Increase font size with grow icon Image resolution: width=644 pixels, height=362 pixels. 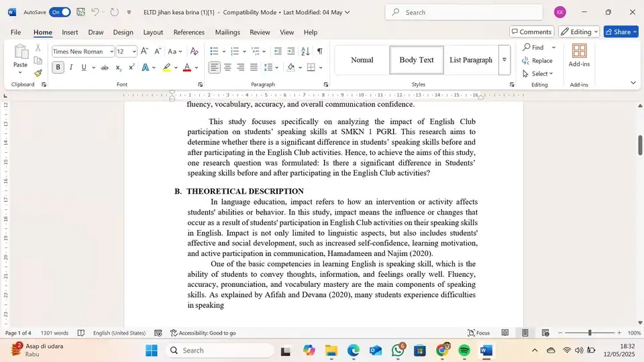pyautogui.click(x=144, y=52)
